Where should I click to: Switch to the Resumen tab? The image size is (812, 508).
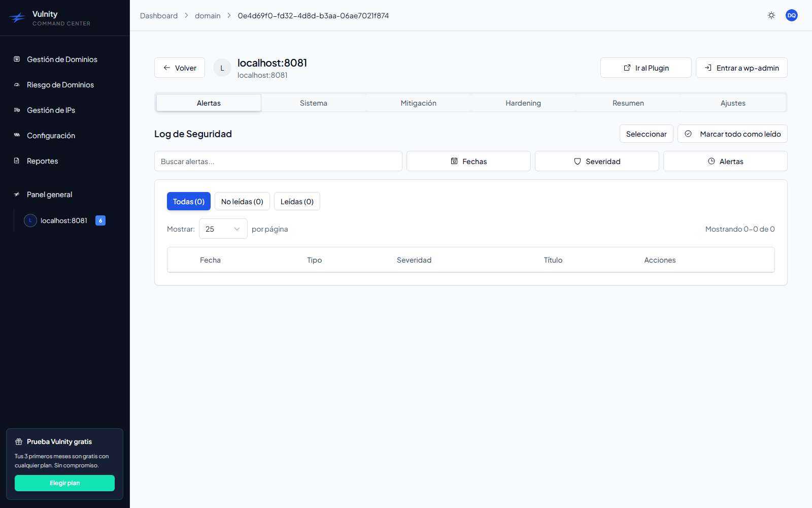click(628, 103)
